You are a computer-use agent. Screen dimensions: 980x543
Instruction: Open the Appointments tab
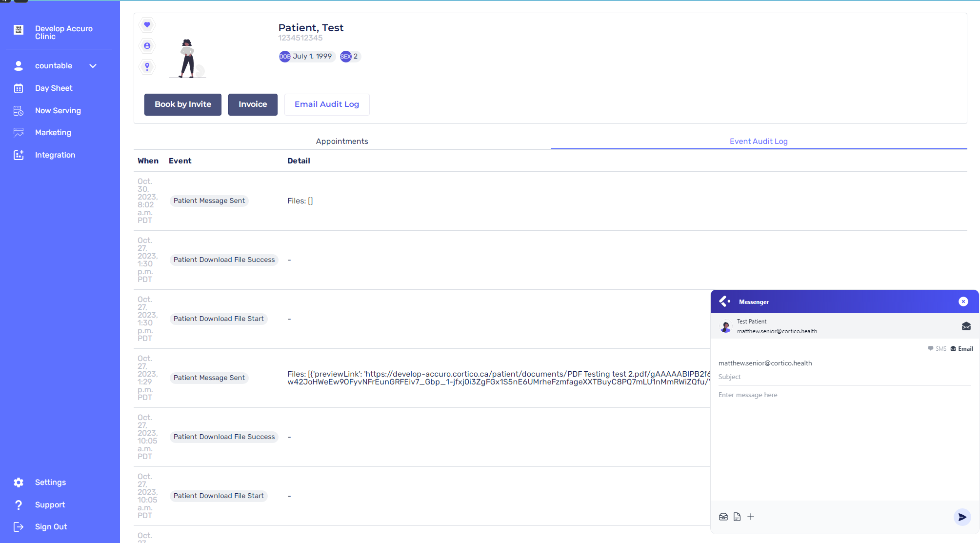[x=342, y=141]
